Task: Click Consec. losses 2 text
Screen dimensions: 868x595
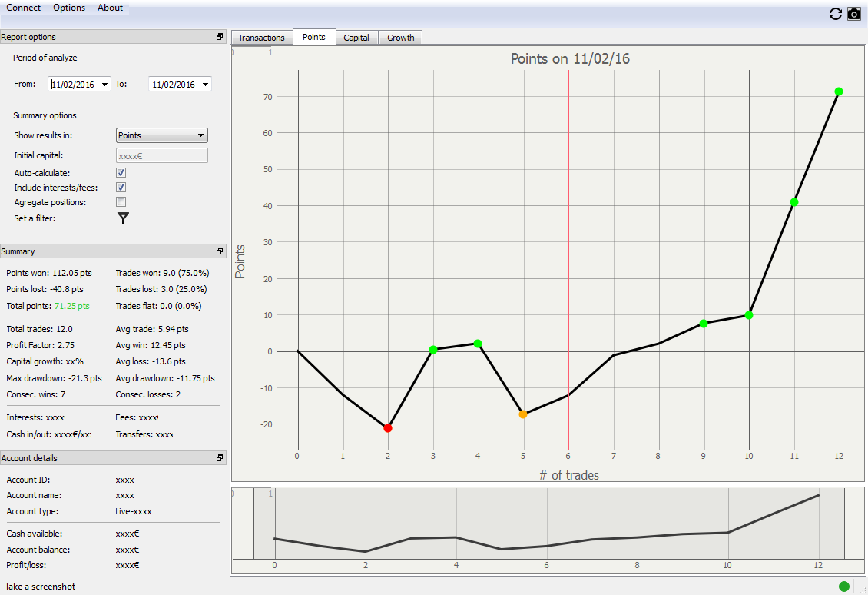Action: (x=147, y=394)
